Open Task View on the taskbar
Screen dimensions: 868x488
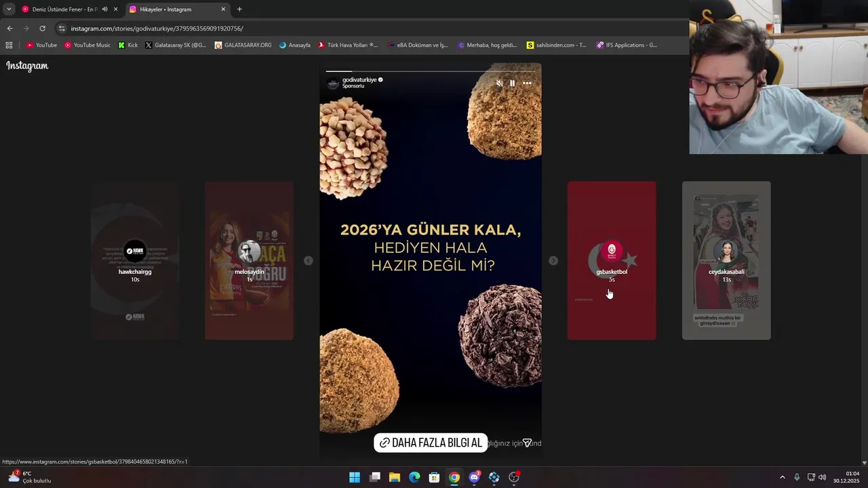tap(375, 477)
